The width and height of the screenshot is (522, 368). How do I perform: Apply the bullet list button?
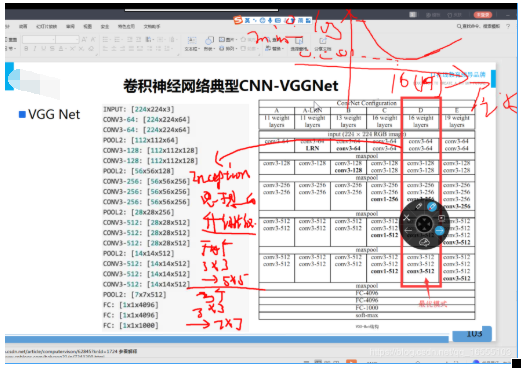click(x=106, y=40)
